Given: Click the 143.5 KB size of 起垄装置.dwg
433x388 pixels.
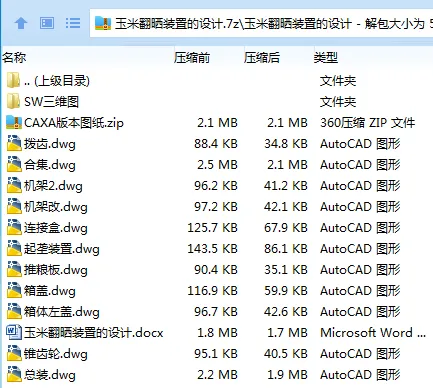Looking at the screenshot, I should 213,249.
